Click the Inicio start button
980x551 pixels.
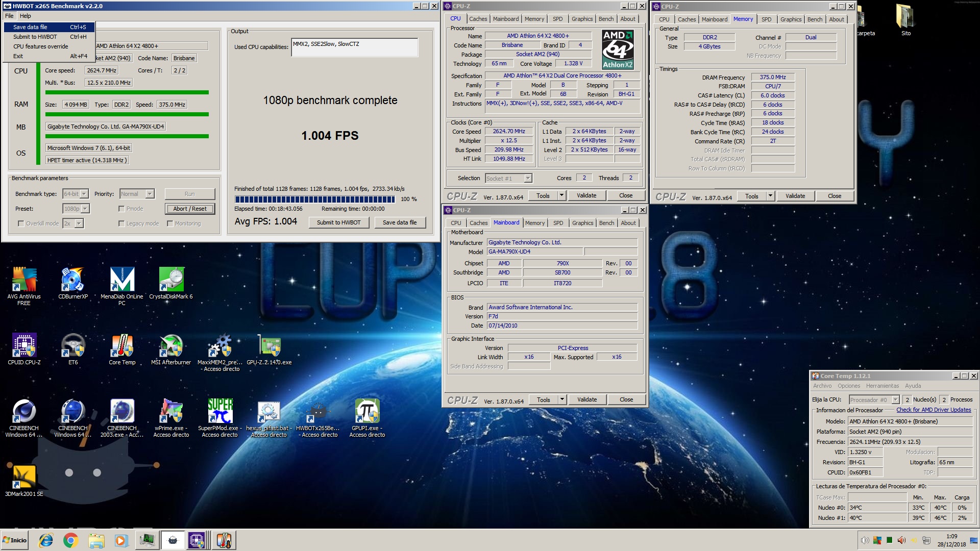click(15, 540)
